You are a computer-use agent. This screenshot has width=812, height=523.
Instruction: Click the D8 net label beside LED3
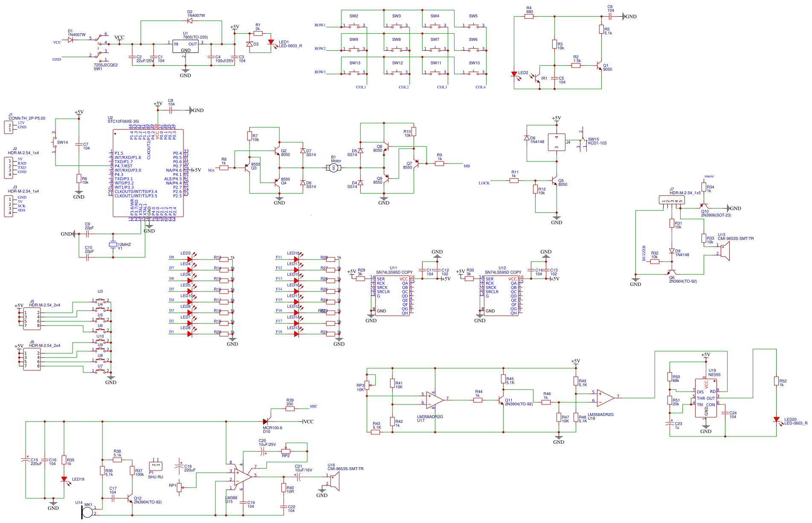coord(171,257)
